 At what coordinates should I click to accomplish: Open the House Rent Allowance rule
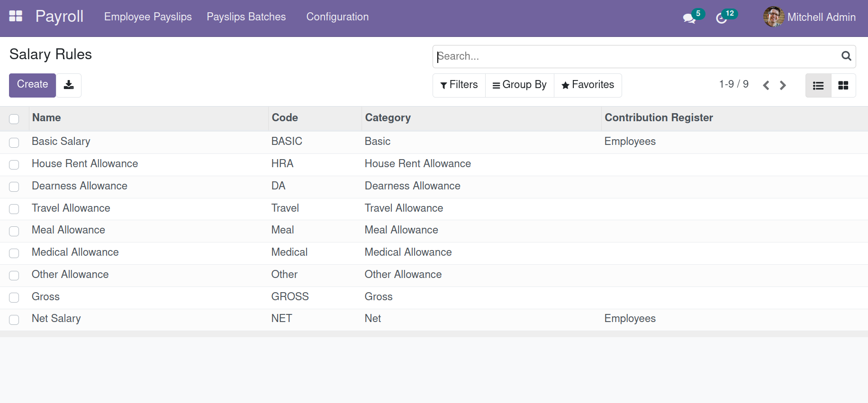click(x=85, y=164)
